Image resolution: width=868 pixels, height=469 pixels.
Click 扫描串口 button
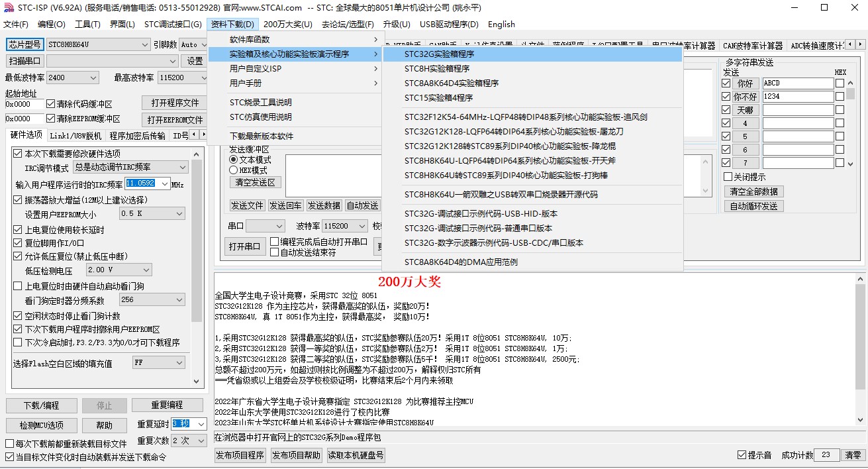pos(25,61)
